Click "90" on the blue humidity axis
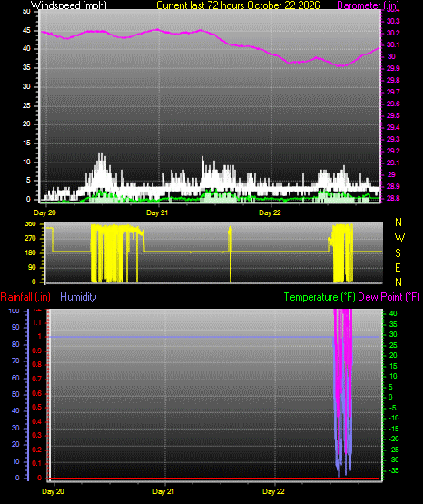The height and width of the screenshot is (504, 423). pyautogui.click(x=15, y=327)
